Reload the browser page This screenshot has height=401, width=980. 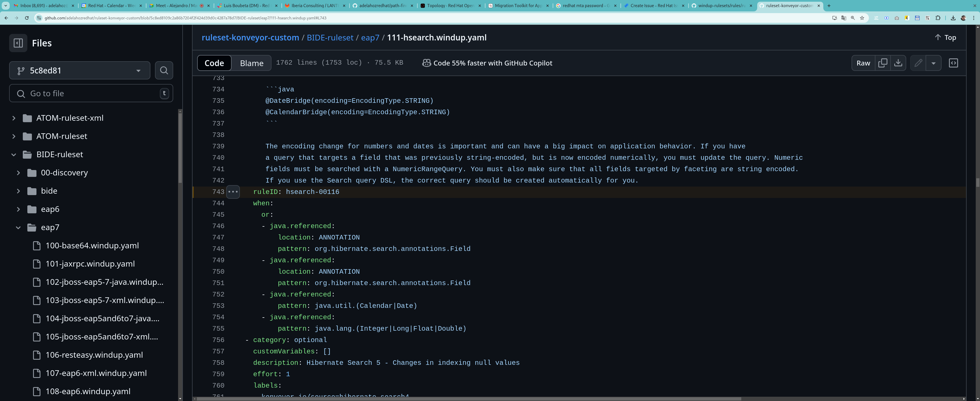pyautogui.click(x=26, y=18)
